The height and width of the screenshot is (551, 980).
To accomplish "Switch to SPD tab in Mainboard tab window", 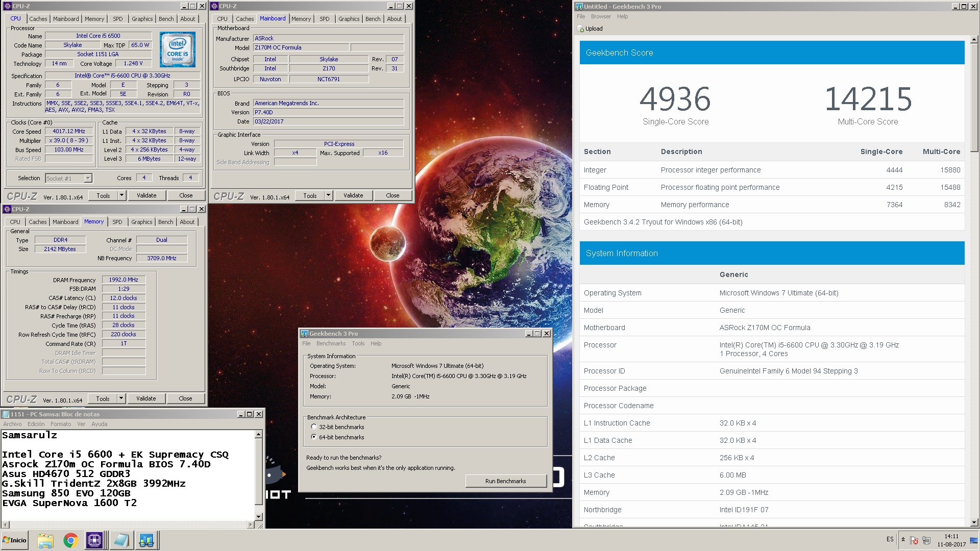I will (325, 19).
